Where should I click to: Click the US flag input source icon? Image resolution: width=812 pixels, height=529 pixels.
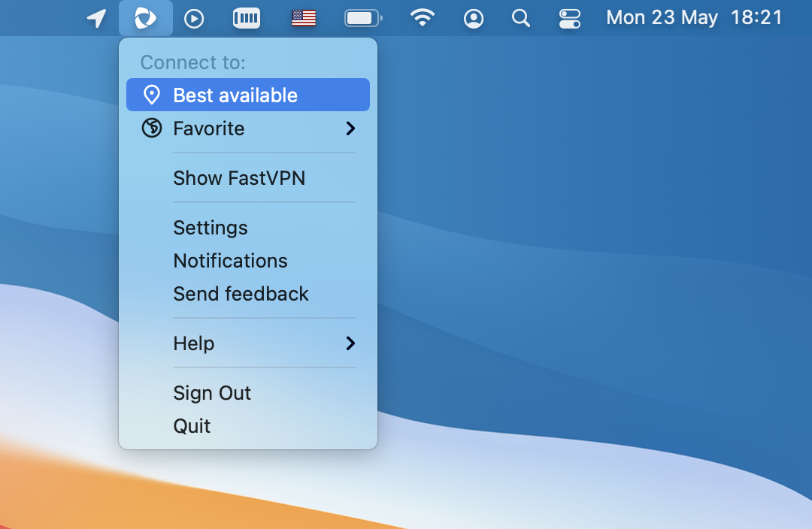(x=304, y=18)
